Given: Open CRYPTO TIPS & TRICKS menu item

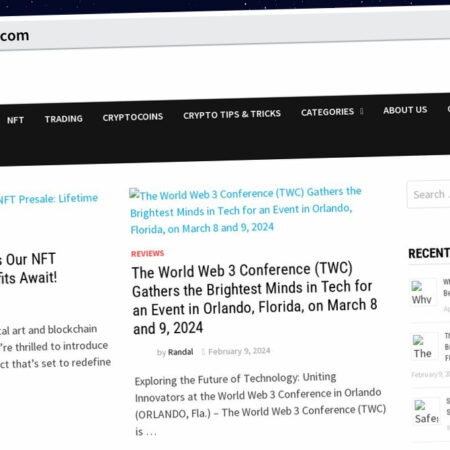Looking at the screenshot, I should pyautogui.click(x=232, y=114).
